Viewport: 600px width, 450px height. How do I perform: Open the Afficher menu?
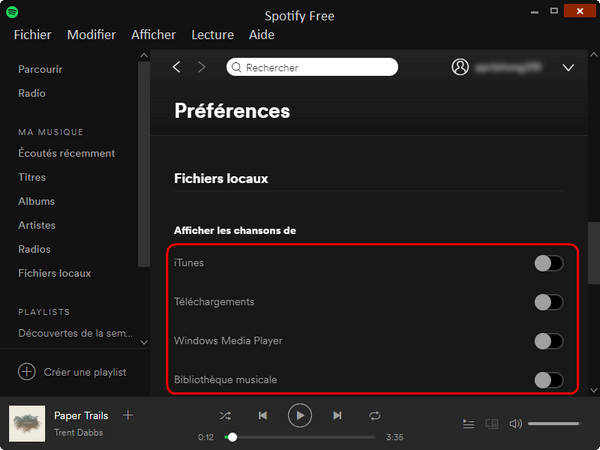[153, 35]
